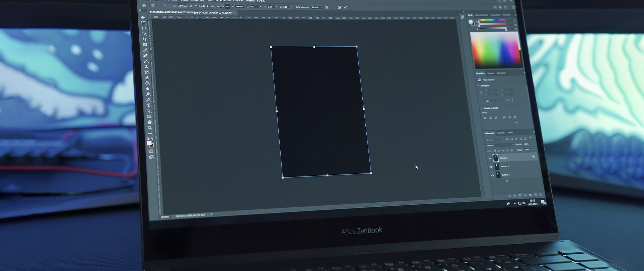Hide the Katman 0 layer

(x=492, y=175)
